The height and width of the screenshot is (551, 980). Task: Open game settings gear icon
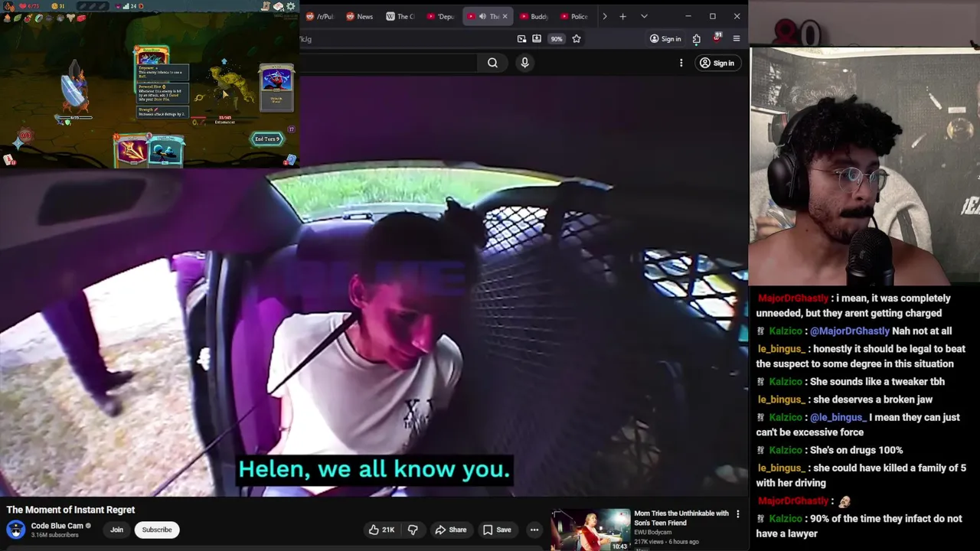click(x=290, y=6)
